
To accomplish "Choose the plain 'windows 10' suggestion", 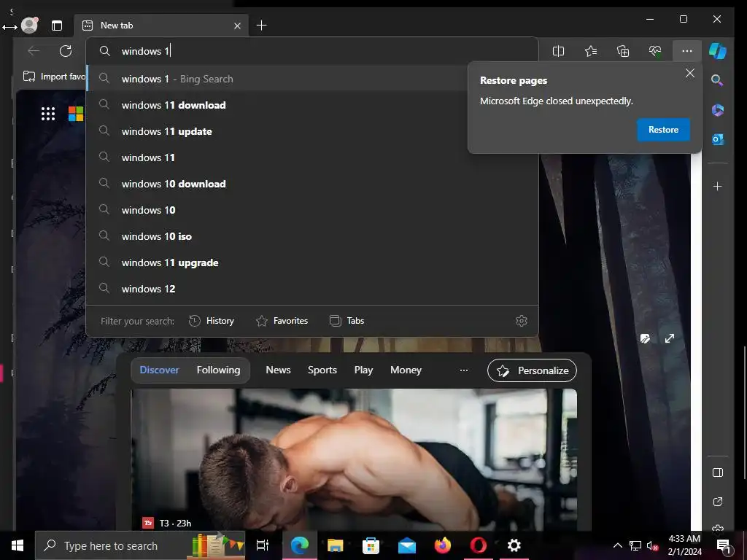I will click(312, 210).
